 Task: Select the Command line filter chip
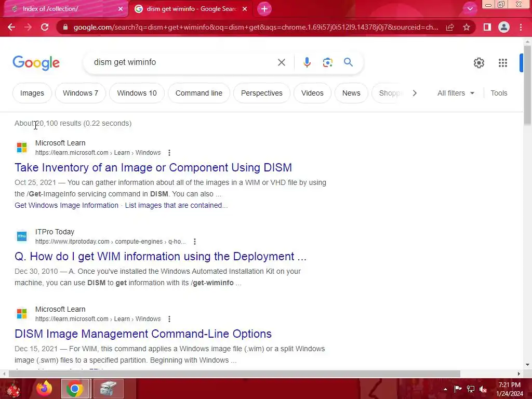(199, 93)
